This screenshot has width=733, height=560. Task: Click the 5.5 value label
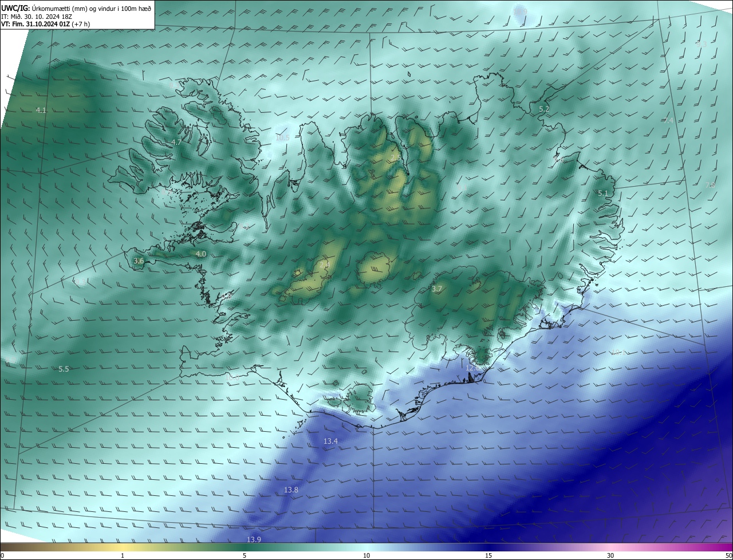tap(64, 369)
